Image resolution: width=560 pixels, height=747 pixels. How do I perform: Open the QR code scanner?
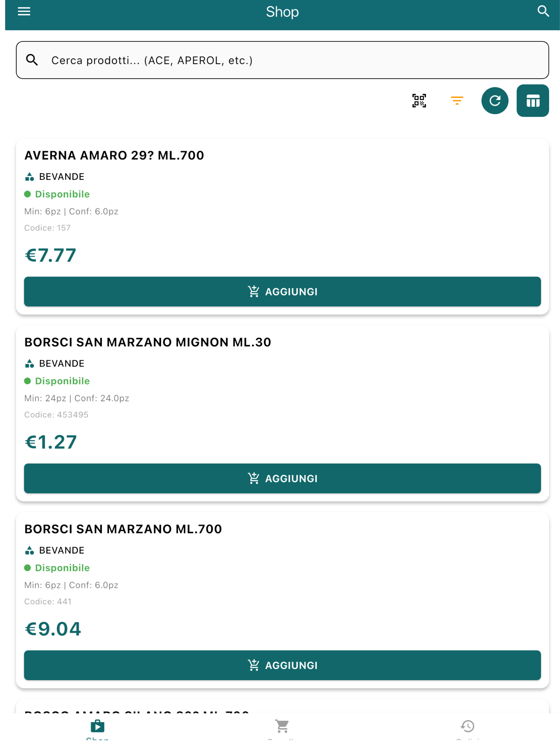pos(419,101)
